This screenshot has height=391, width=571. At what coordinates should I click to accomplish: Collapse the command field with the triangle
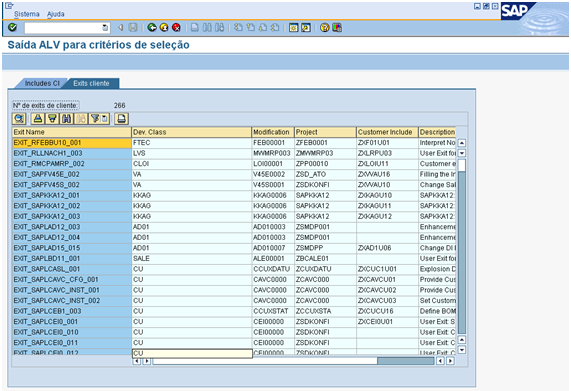pyautogui.click(x=120, y=27)
